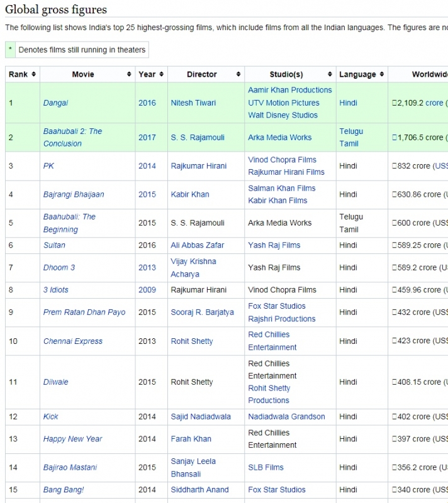Follow the Ali Abbas Zafar link

click(198, 245)
